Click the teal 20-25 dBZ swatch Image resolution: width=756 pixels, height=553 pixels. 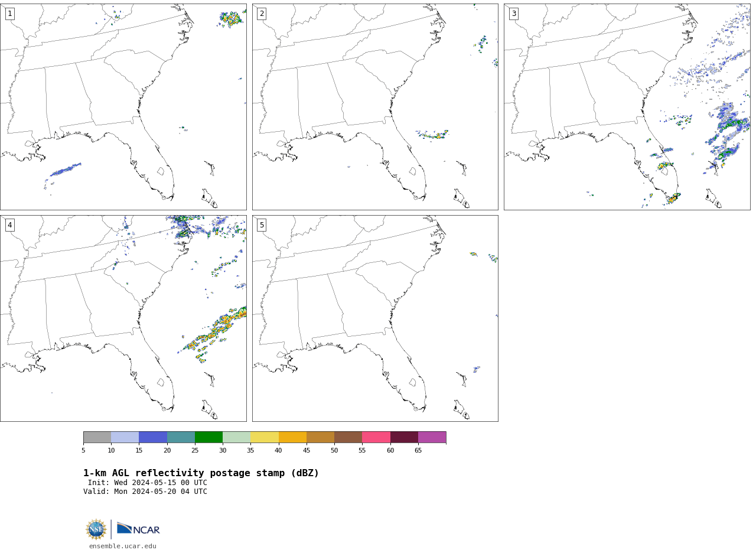click(181, 437)
